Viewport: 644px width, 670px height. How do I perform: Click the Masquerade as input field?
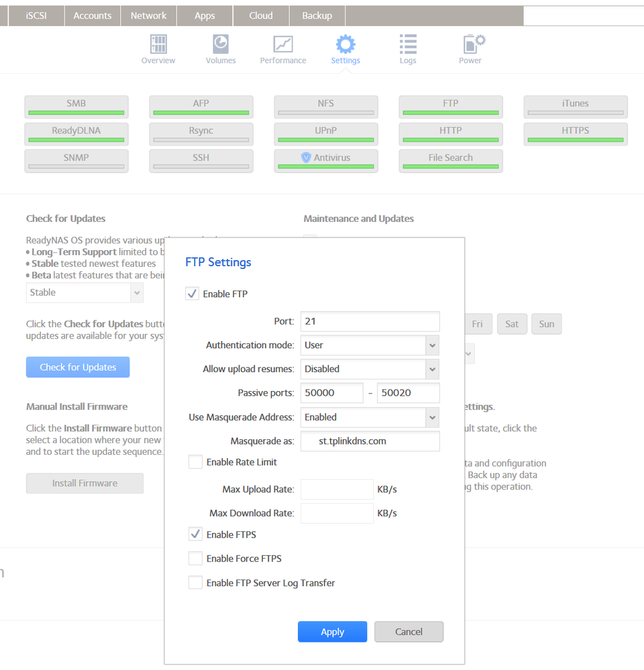click(370, 441)
